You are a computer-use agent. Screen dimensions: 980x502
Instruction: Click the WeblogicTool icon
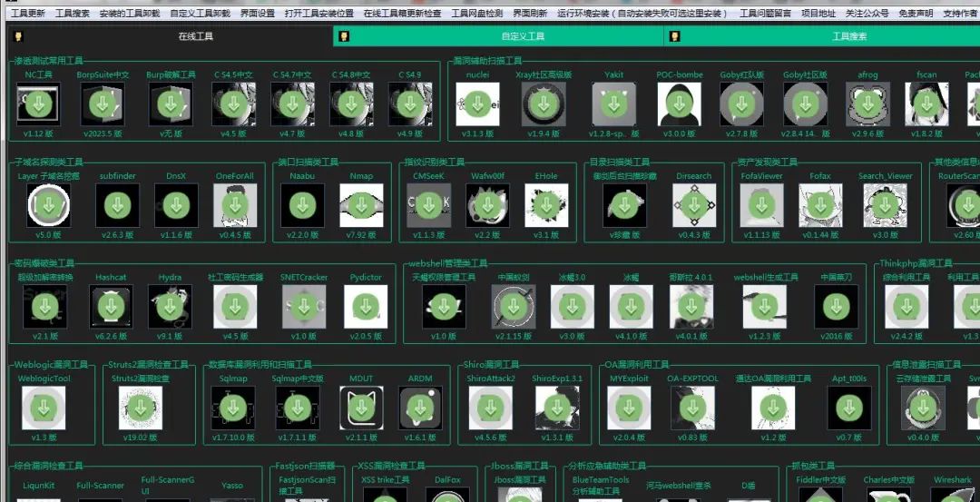[44, 408]
